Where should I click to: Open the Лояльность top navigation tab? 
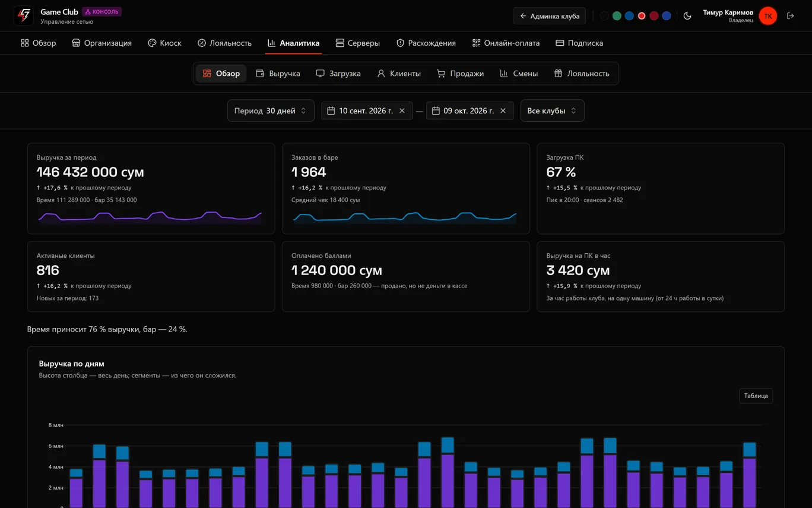coord(224,43)
